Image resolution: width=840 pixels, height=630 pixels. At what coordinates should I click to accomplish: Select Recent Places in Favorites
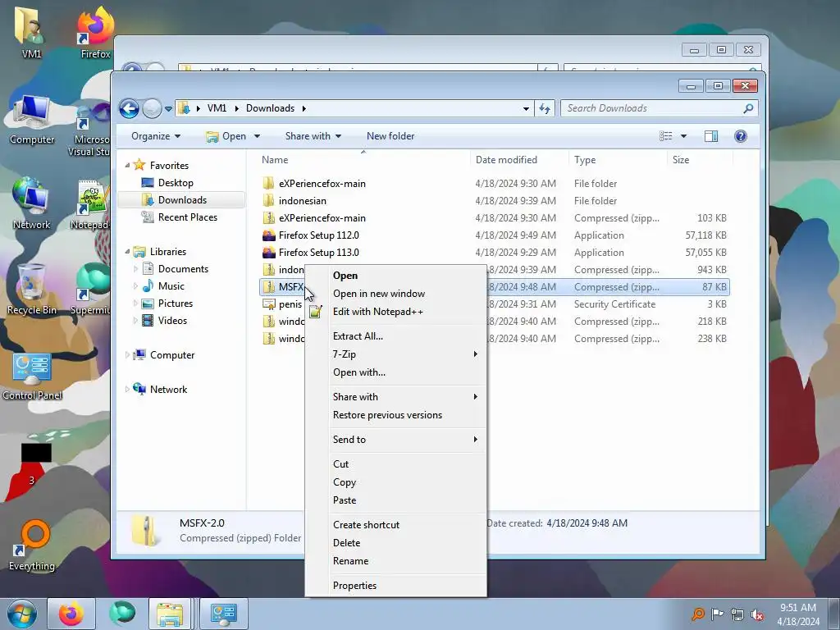(x=188, y=217)
